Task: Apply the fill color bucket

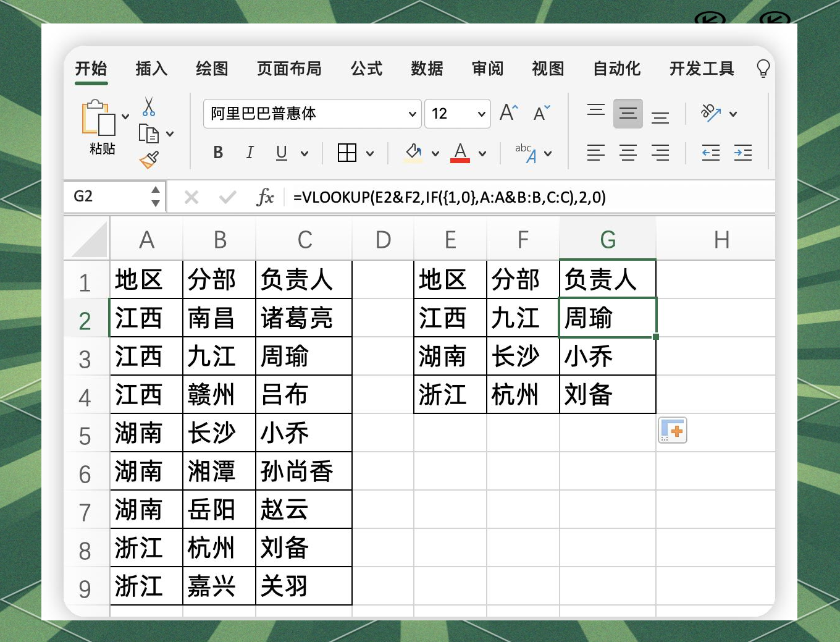Action: tap(413, 153)
